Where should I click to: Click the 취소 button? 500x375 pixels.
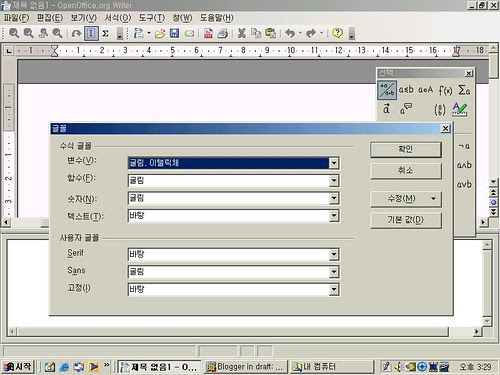[406, 171]
